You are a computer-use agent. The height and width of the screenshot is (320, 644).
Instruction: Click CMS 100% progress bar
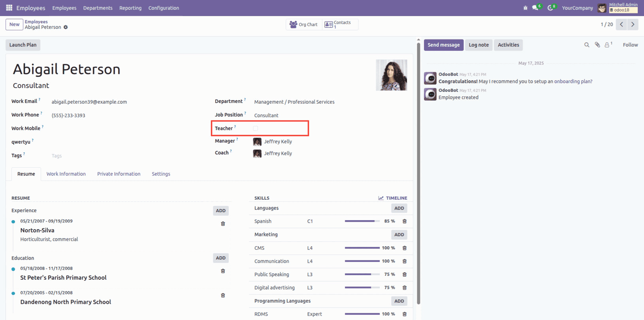pyautogui.click(x=362, y=248)
